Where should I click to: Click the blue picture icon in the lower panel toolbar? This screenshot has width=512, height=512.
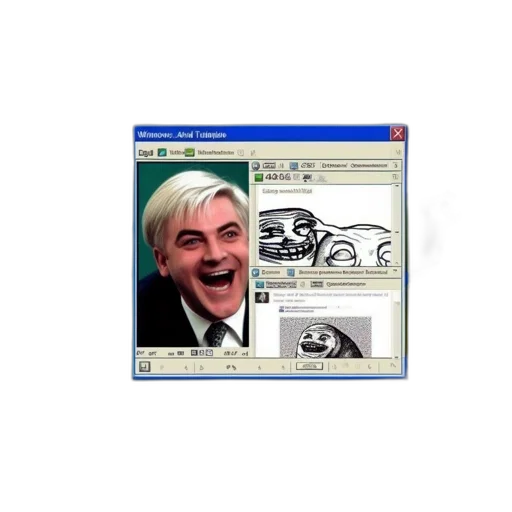260,284
